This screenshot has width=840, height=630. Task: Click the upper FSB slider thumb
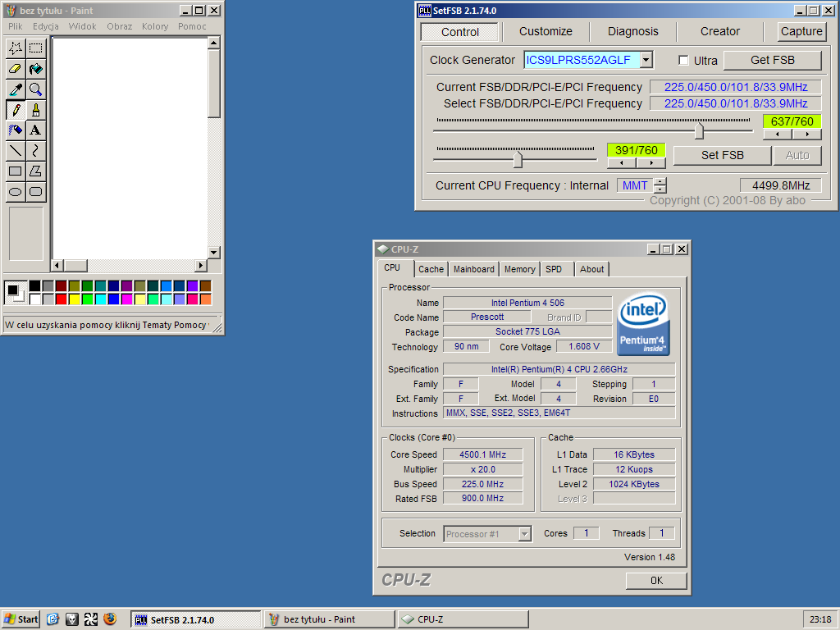[699, 130]
